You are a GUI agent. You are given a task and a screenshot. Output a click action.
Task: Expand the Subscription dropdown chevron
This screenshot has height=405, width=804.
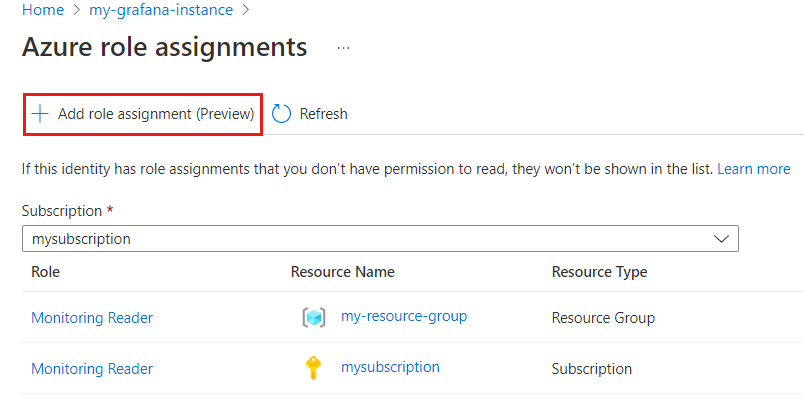pyautogui.click(x=722, y=239)
